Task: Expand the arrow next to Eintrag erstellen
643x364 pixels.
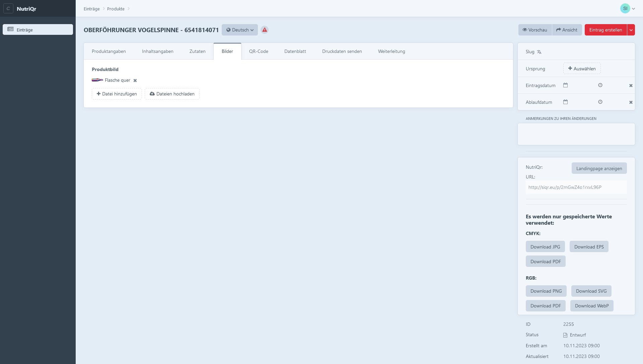Action: coord(631,30)
